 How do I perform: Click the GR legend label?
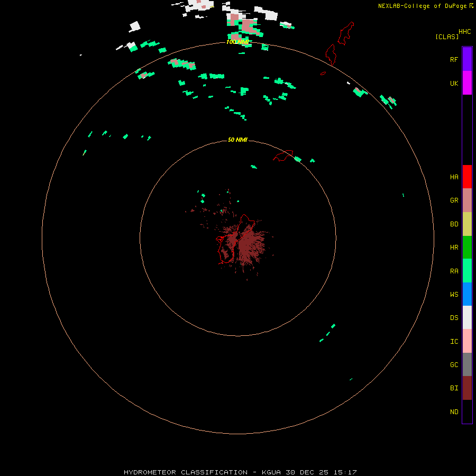point(454,200)
